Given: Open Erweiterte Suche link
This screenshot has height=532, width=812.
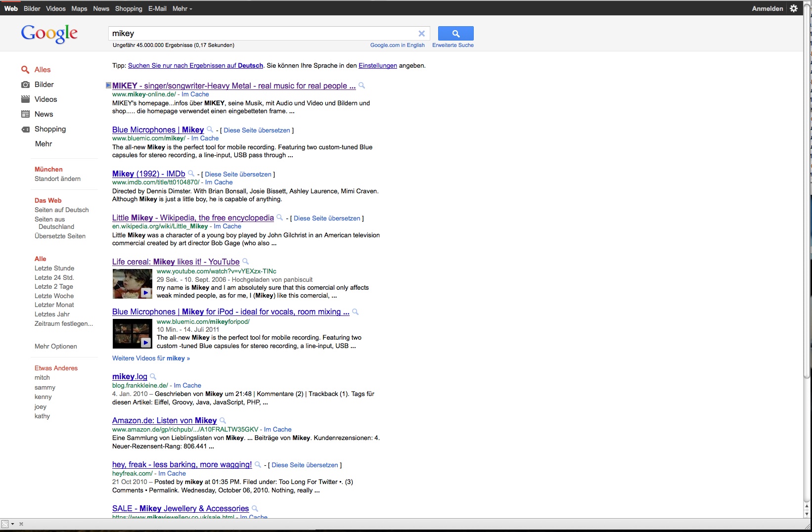Looking at the screenshot, I should point(453,45).
